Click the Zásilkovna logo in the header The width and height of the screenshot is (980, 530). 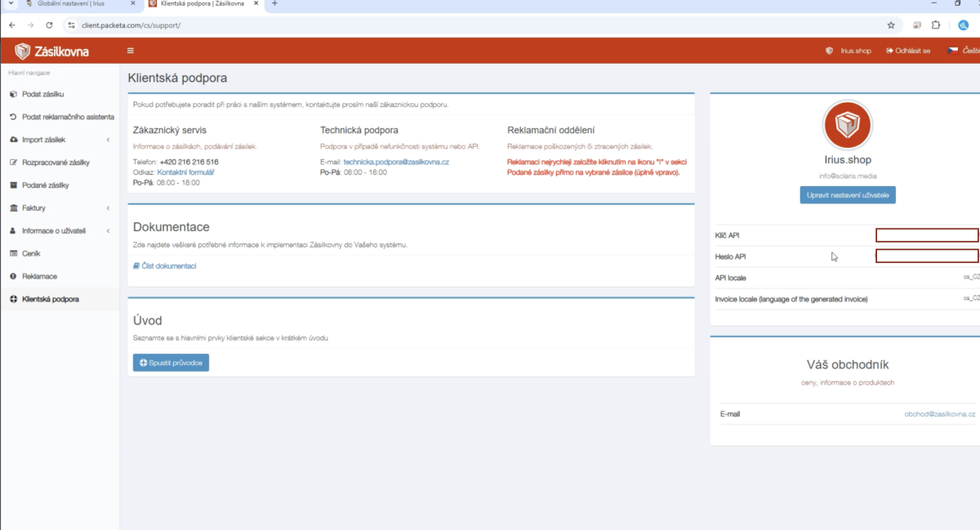coord(51,51)
